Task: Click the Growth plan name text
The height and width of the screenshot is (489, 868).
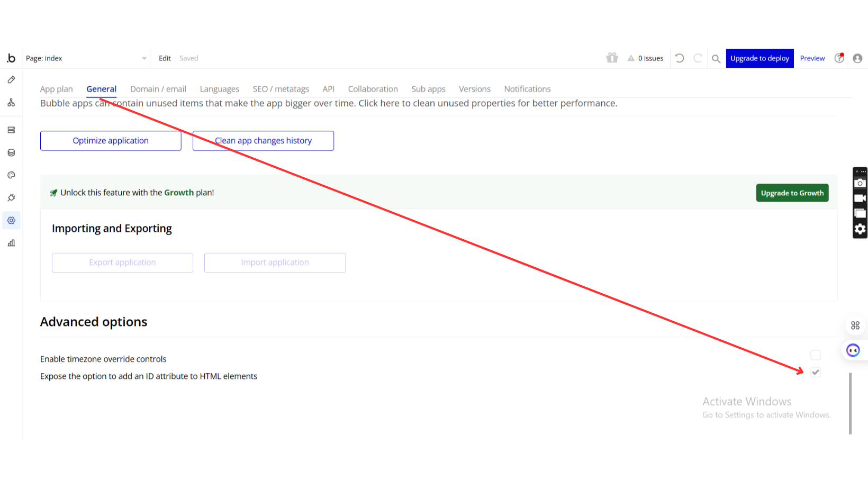Action: pyautogui.click(x=179, y=193)
